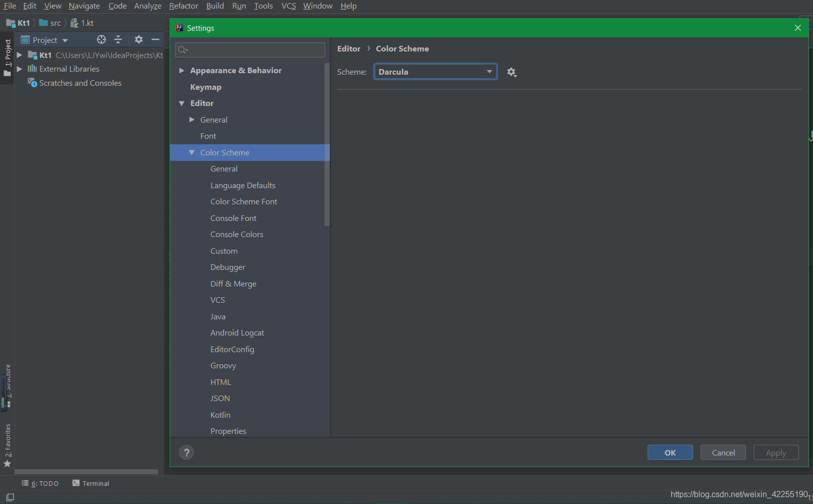813x504 pixels.
Task: Click the Apply button
Action: (776, 453)
